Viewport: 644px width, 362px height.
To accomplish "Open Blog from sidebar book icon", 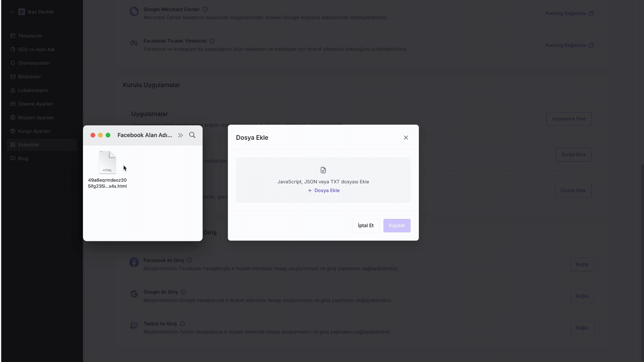I will 13,158.
